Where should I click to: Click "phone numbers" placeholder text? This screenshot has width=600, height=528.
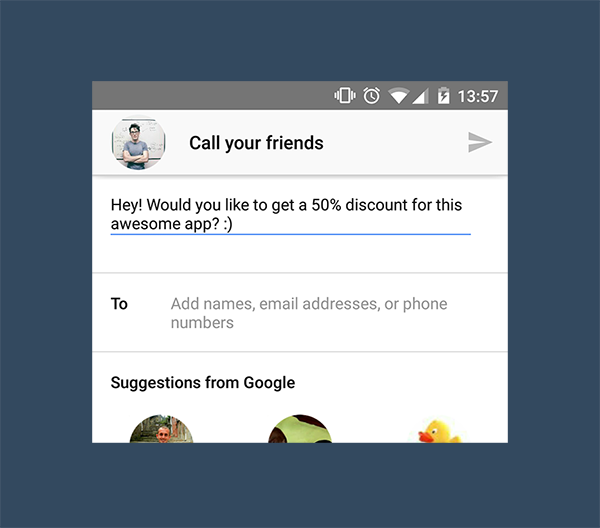[202, 323]
